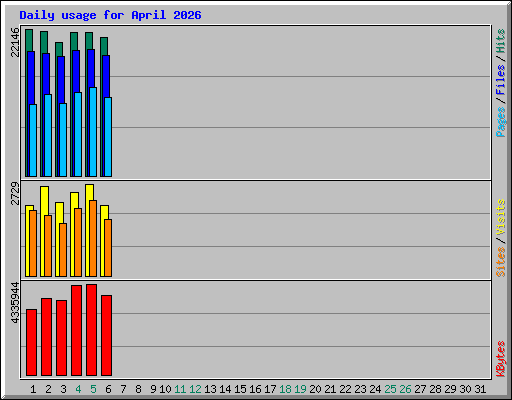Click the red KBytes bar for day 1

[x=31, y=342]
